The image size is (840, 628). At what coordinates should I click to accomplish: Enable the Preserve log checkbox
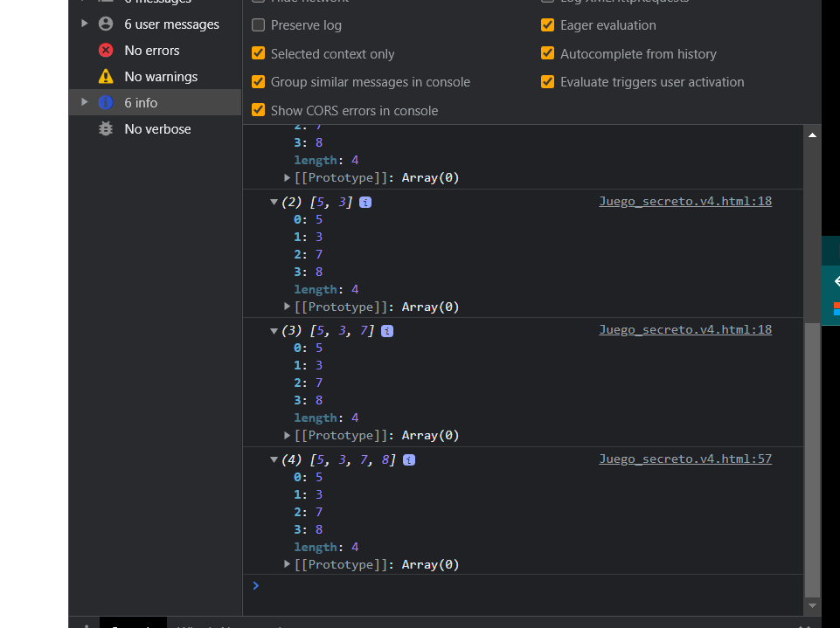pyautogui.click(x=258, y=25)
